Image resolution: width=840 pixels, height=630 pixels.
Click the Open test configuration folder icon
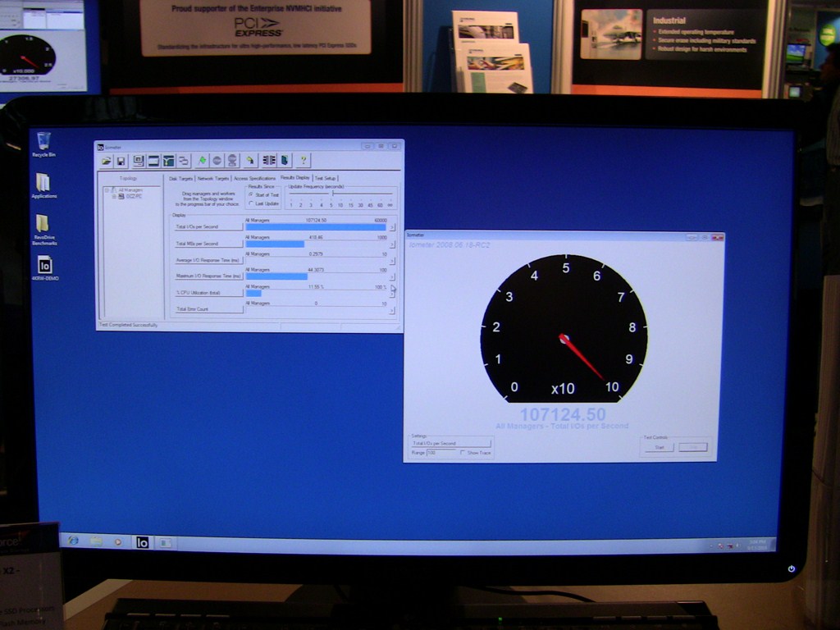[106, 160]
